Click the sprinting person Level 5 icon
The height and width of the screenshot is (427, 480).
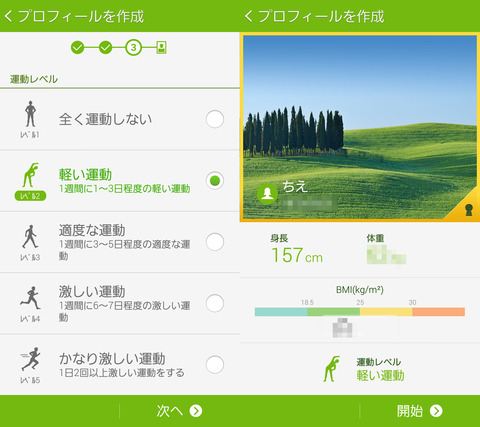pyautogui.click(x=30, y=359)
